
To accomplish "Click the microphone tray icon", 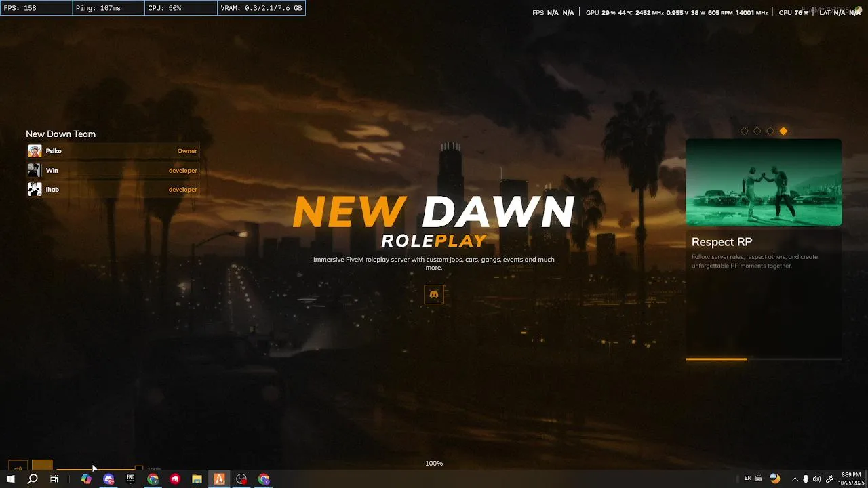I will [806, 479].
